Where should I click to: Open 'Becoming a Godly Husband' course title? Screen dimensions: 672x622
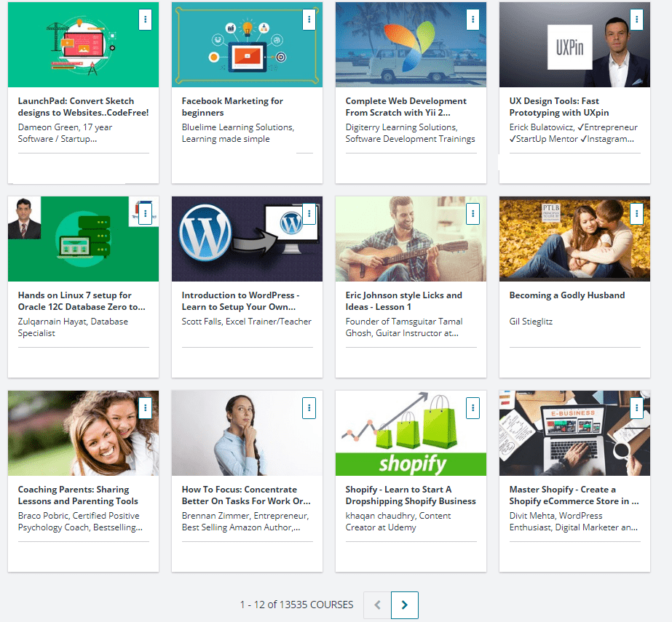566,295
